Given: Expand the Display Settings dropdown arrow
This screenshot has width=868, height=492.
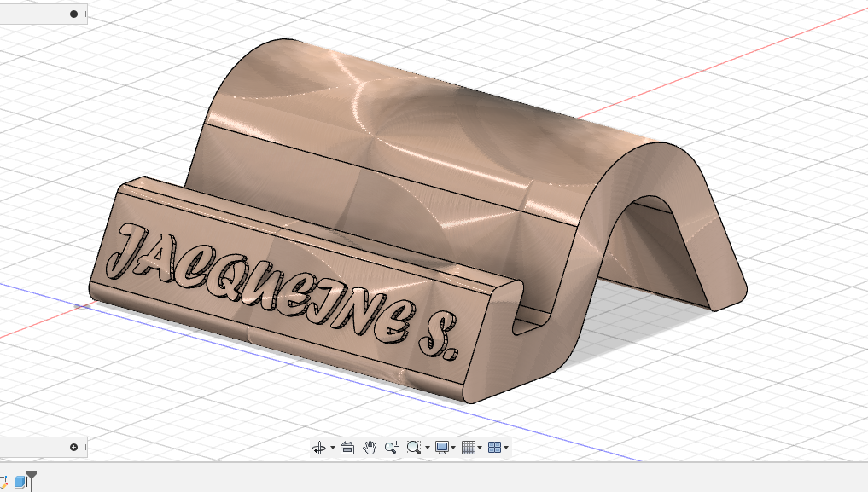Looking at the screenshot, I should (x=453, y=448).
